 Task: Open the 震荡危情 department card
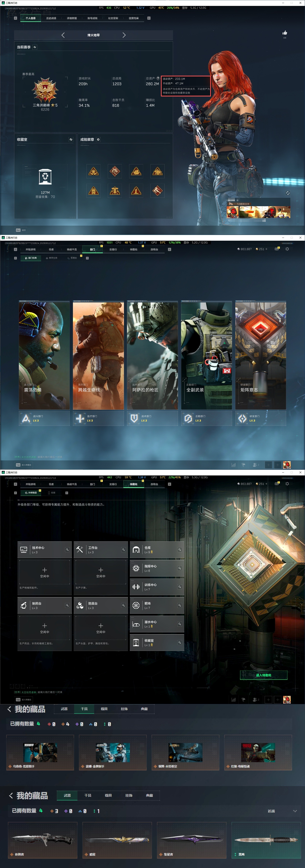tap(44, 355)
